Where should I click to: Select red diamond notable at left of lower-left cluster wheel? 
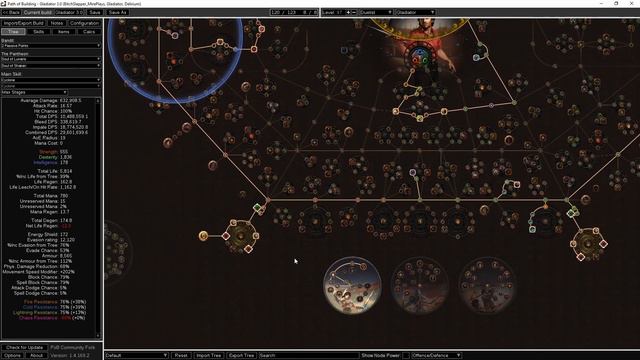coord(226,236)
